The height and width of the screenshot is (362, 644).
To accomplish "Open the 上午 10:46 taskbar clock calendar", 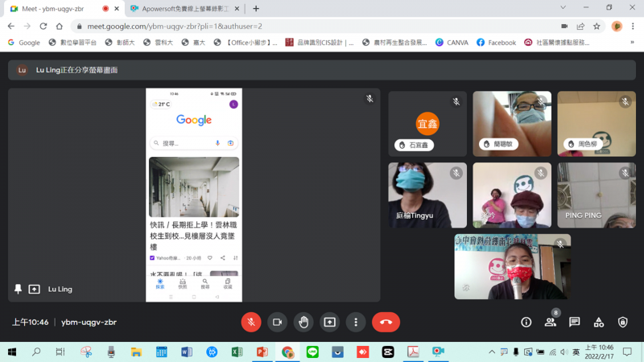I will (599, 352).
